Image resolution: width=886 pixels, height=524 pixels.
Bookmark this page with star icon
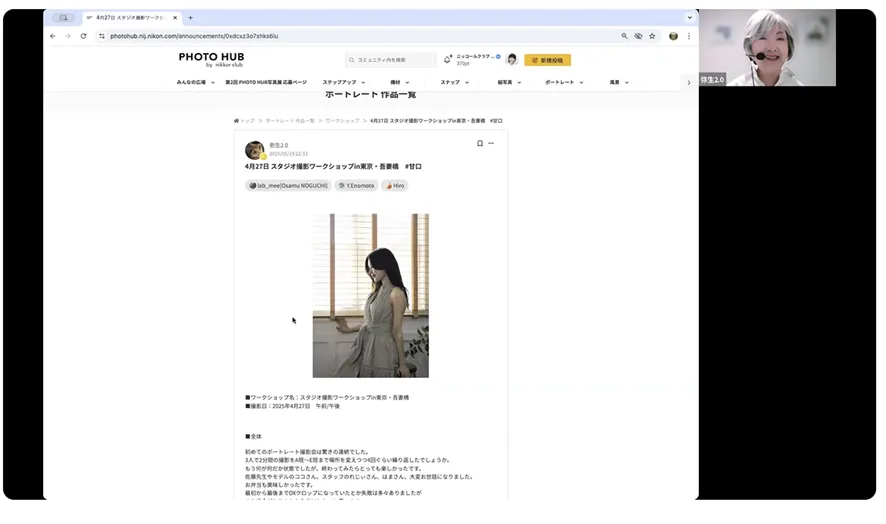pyautogui.click(x=652, y=36)
